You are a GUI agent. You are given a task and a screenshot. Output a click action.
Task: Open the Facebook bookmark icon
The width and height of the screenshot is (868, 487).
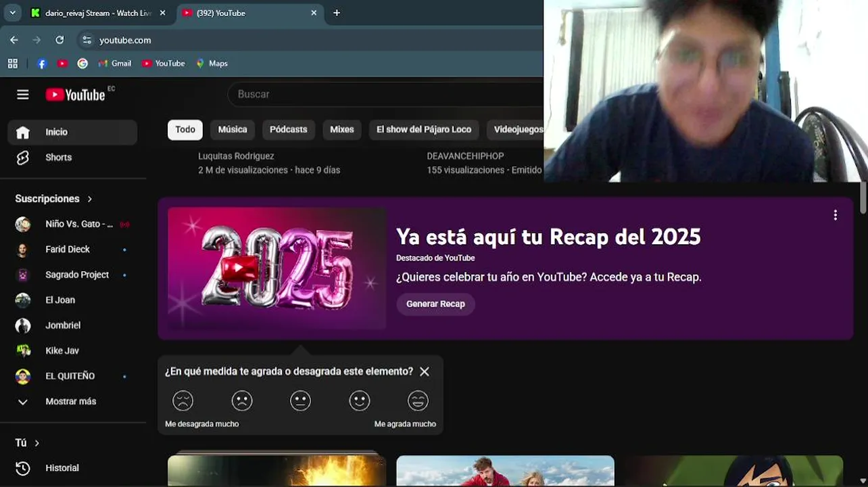[42, 64]
